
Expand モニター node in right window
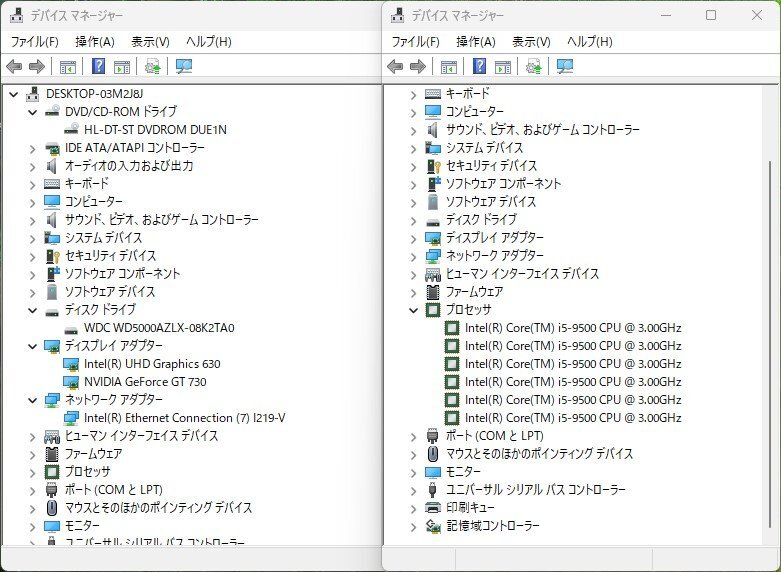(413, 472)
